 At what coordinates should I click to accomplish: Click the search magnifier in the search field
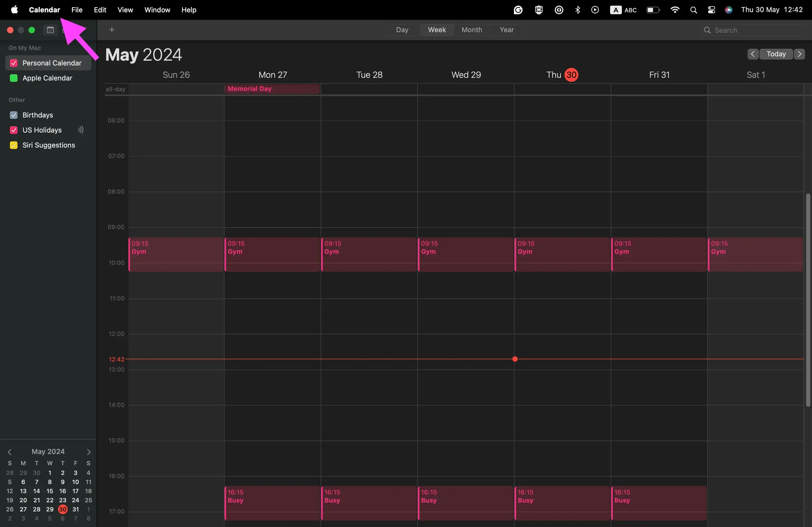707,30
